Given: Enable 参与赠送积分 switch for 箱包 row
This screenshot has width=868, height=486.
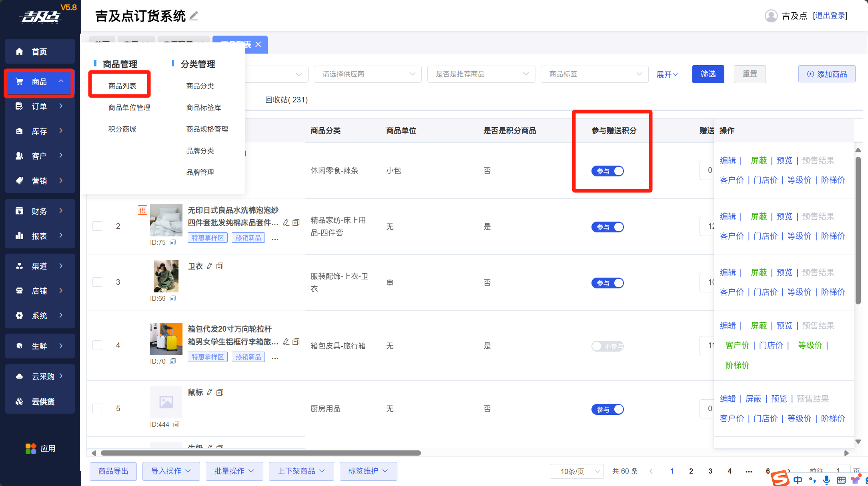Looking at the screenshot, I should click(607, 346).
